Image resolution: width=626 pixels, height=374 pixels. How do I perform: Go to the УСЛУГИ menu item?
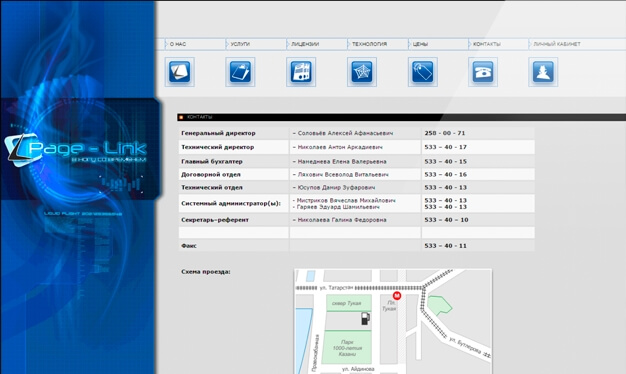[240, 44]
